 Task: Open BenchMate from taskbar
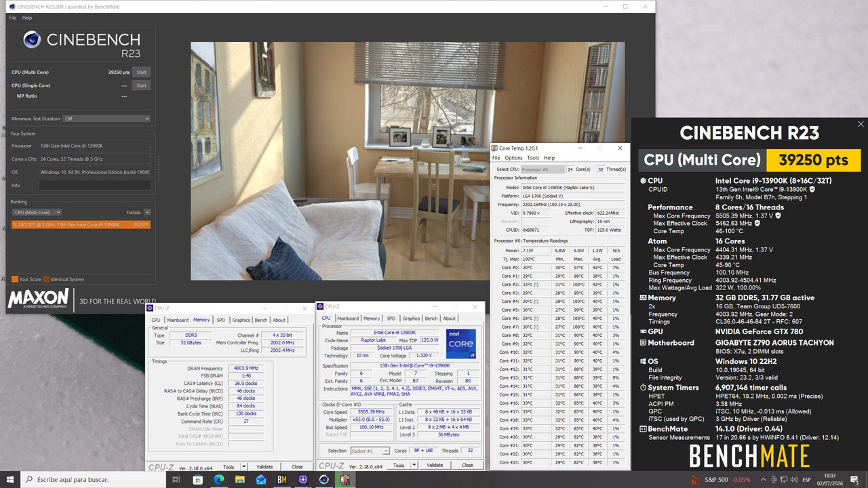tap(281, 479)
